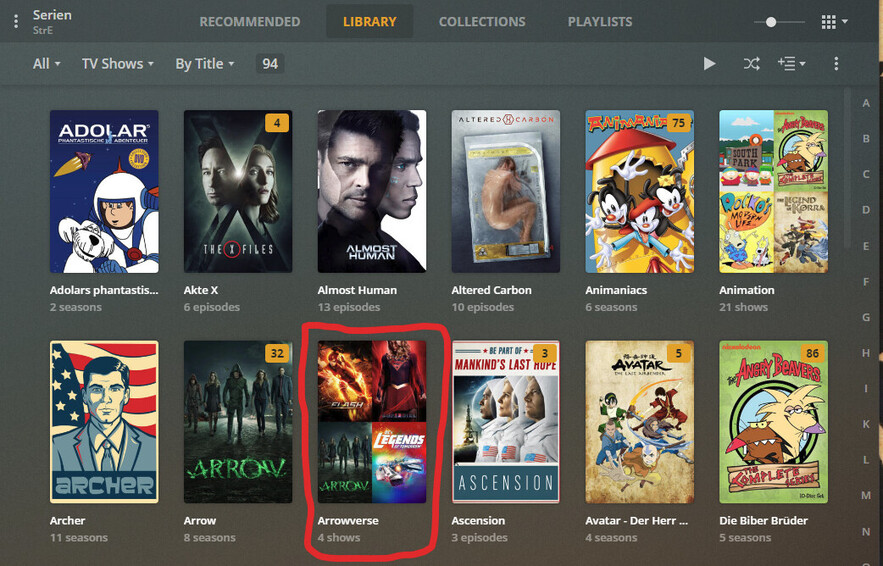The height and width of the screenshot is (566, 883).
Task: Click the 94 item count badge
Action: click(270, 64)
